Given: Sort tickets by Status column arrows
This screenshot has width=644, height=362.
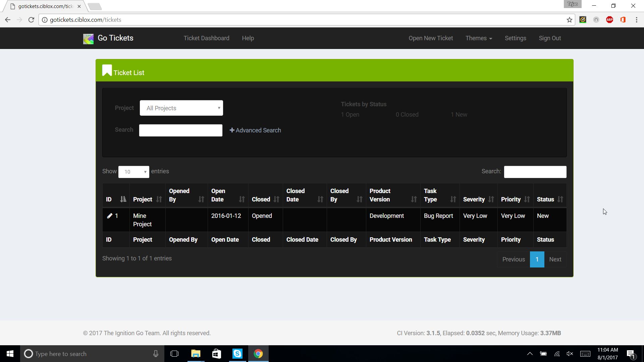Looking at the screenshot, I should pos(560,199).
